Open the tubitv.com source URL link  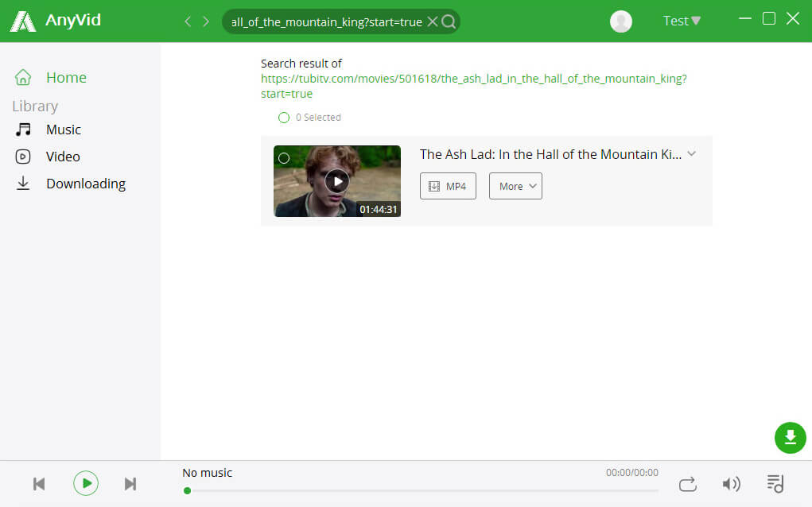pyautogui.click(x=474, y=86)
